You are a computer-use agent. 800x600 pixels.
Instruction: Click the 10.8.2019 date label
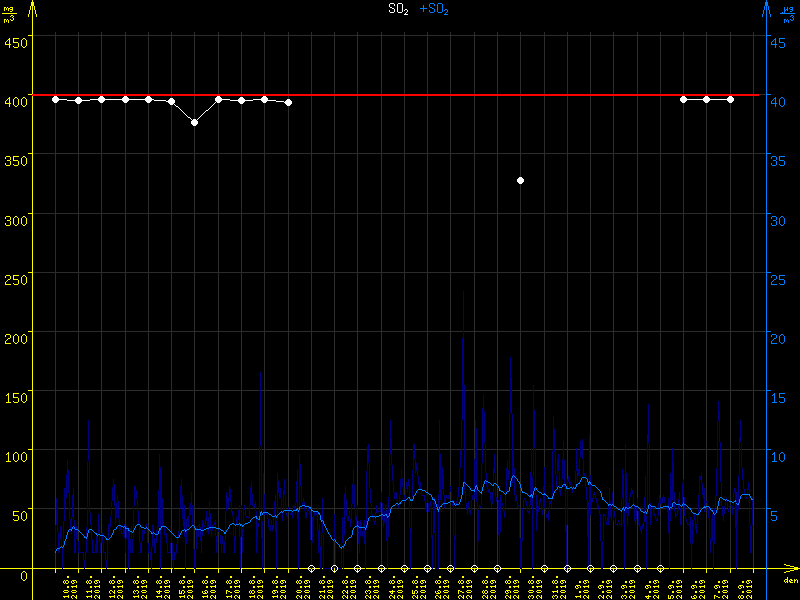[x=69, y=586]
